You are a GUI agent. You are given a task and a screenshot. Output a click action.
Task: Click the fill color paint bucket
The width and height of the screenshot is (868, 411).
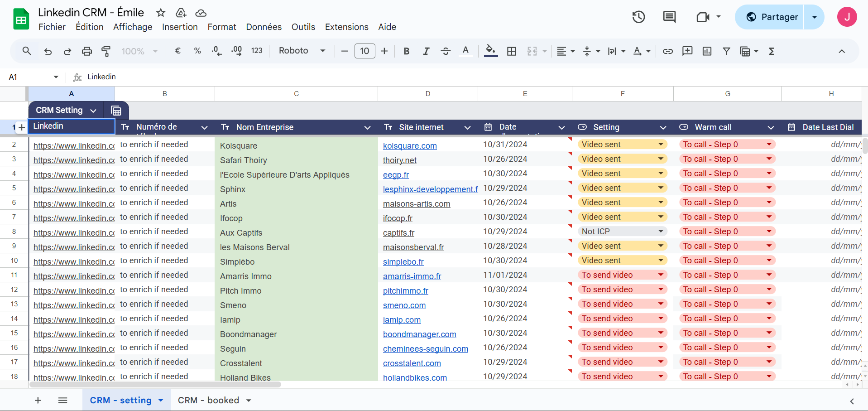pos(490,51)
